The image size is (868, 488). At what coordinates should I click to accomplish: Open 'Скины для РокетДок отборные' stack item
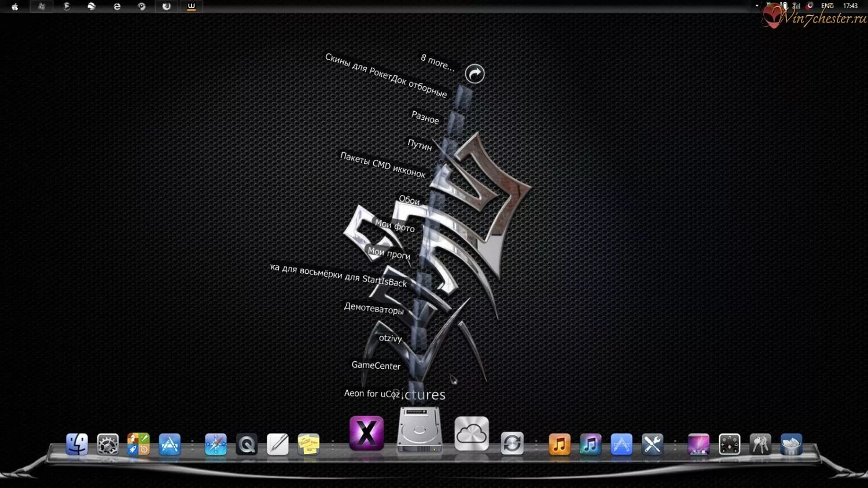386,75
